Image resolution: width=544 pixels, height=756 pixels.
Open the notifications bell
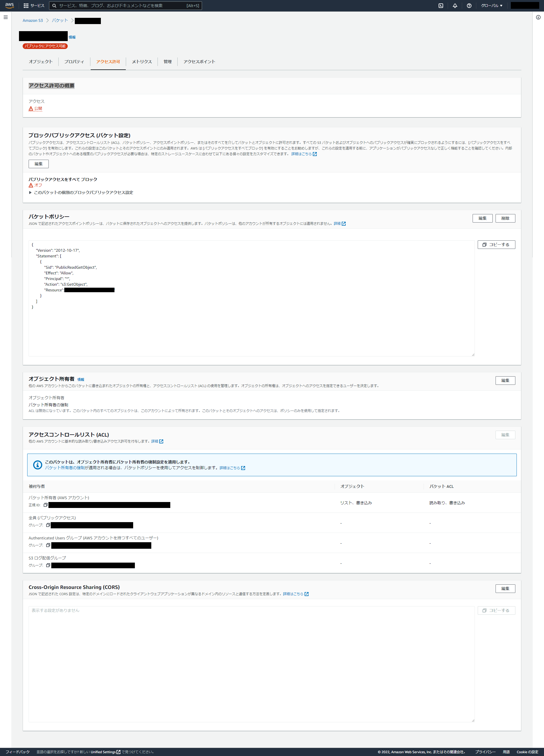point(455,5)
